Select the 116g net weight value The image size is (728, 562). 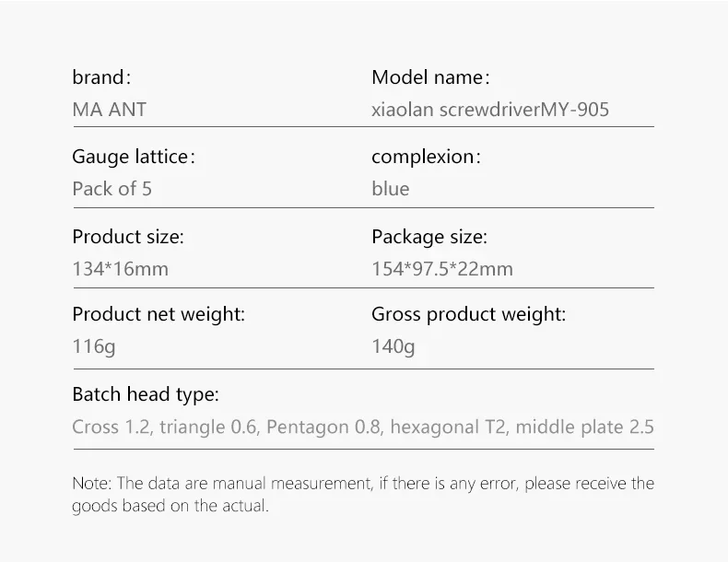coord(94,346)
